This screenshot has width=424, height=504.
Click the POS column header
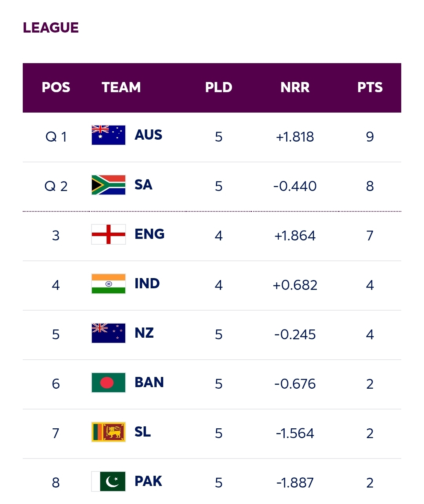click(x=56, y=87)
